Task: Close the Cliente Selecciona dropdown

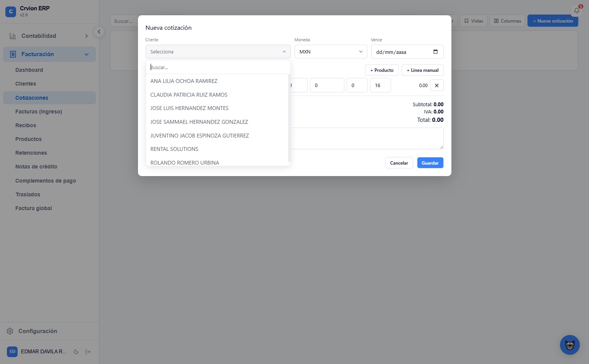Action: (218, 52)
